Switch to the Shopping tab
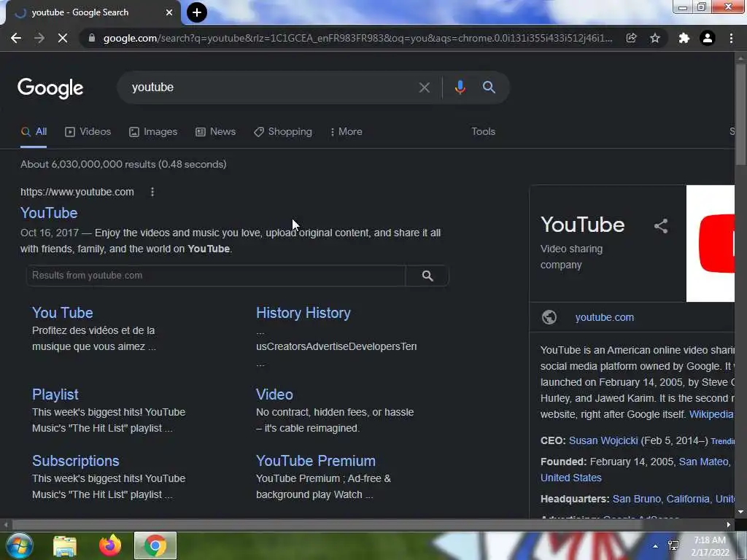 (282, 132)
